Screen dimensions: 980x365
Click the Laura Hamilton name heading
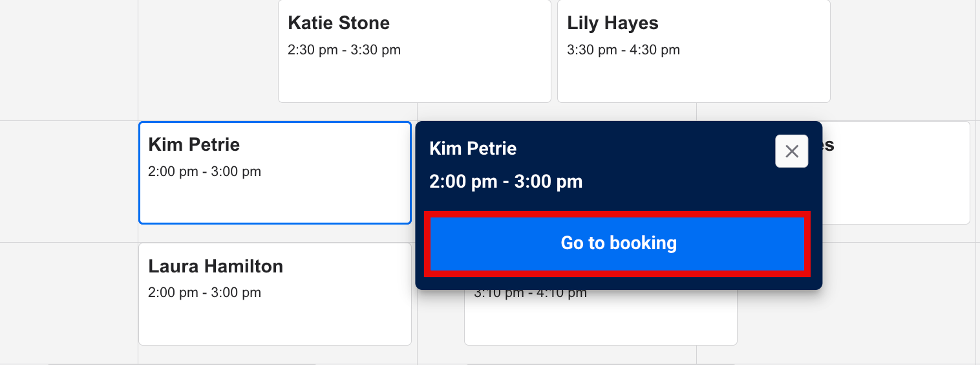215,266
